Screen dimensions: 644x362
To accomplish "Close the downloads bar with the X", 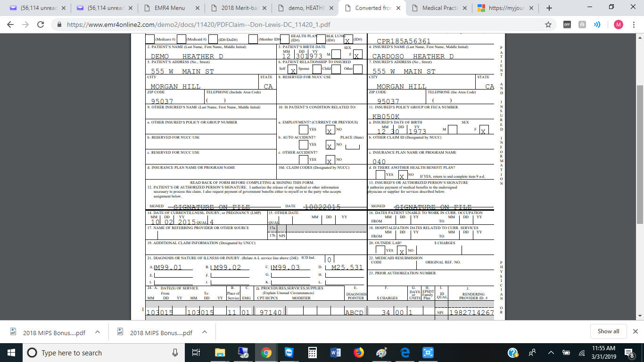I will point(635,331).
